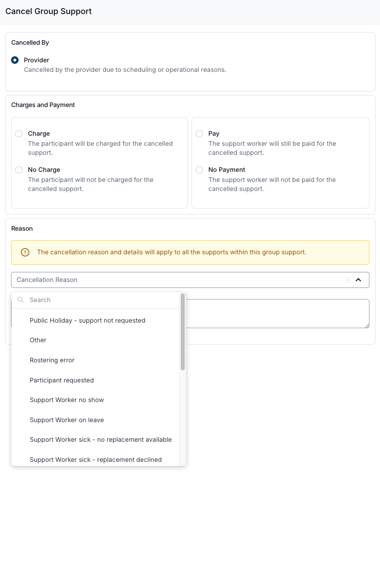Select the Provider radio button

point(15,60)
